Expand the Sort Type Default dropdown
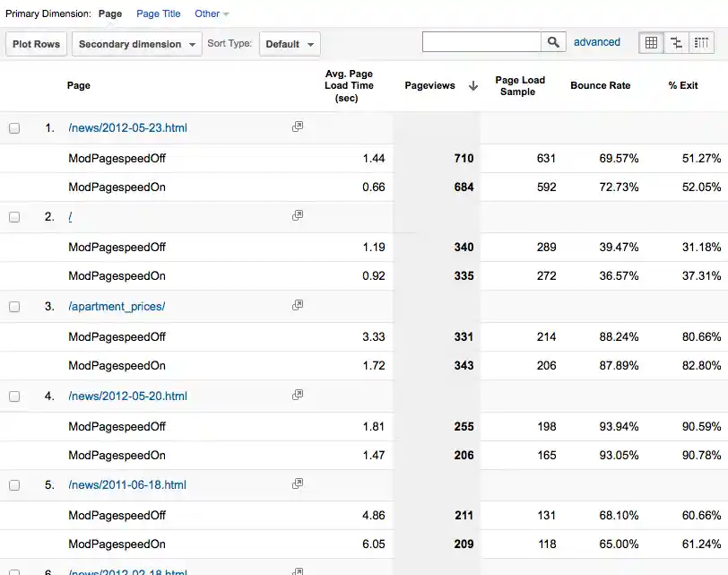Viewport: 728px width, 575px height. (x=289, y=44)
